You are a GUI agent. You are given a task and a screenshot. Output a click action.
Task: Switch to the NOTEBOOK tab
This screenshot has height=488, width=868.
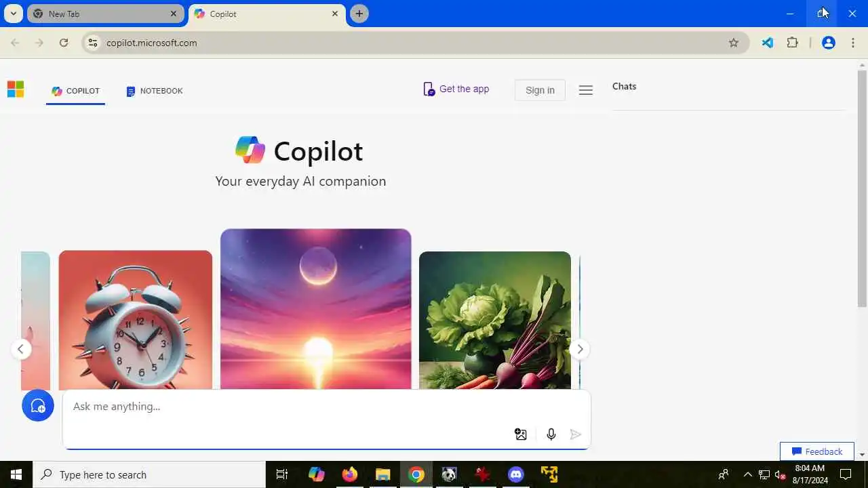(155, 91)
